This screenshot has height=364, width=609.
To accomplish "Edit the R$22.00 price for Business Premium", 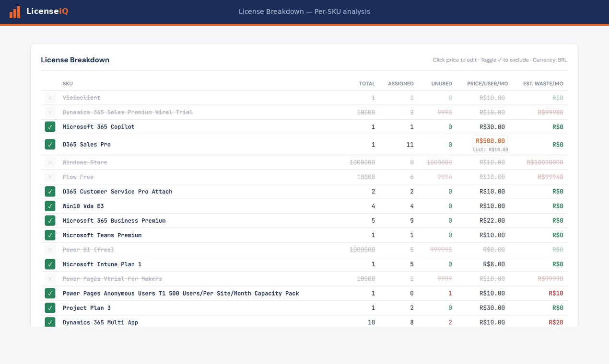I will (492, 221).
